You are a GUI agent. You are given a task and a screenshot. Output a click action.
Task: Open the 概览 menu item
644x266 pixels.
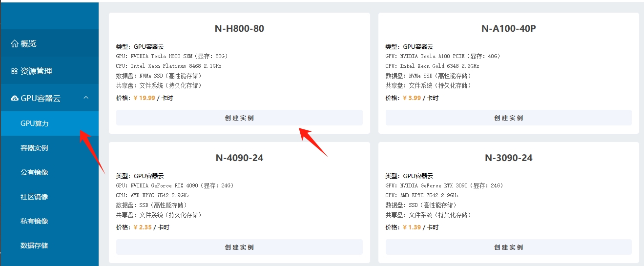click(49, 43)
